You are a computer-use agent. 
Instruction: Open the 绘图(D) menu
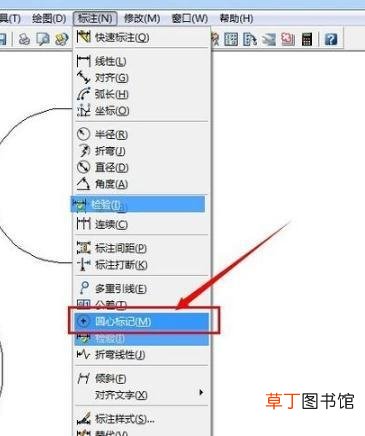(49, 18)
